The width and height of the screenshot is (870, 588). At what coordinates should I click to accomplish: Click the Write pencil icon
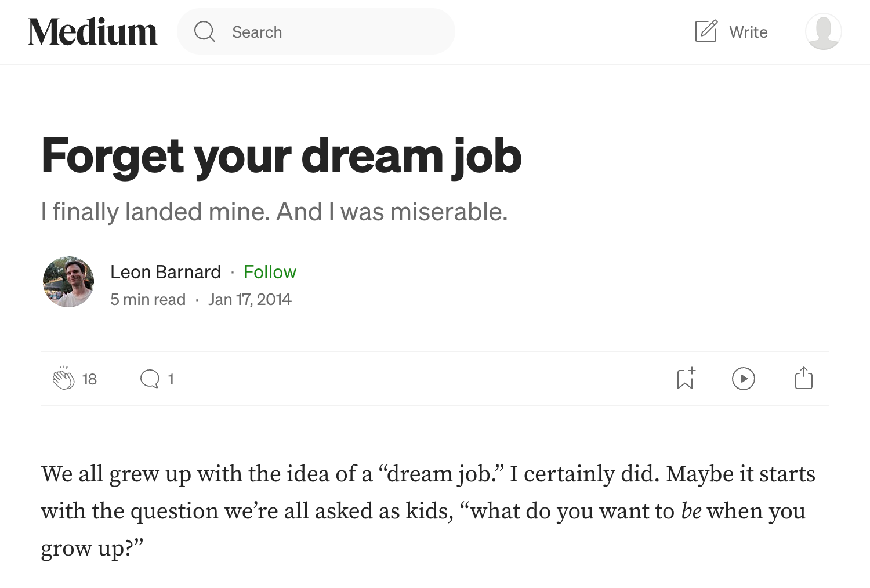coord(706,31)
